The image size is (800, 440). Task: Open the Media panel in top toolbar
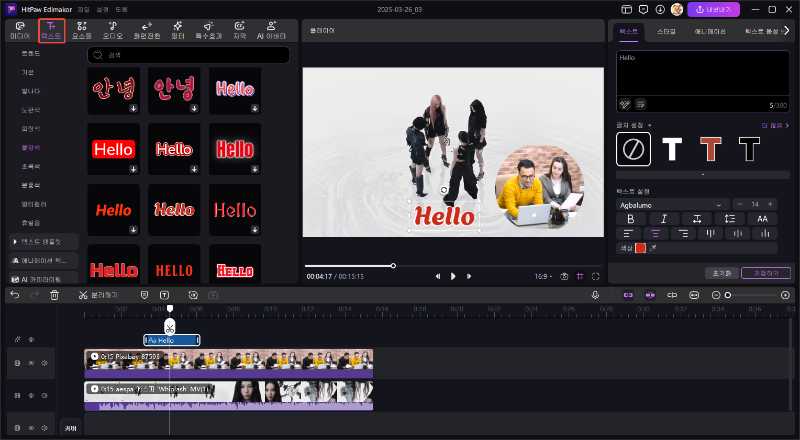[x=20, y=31]
